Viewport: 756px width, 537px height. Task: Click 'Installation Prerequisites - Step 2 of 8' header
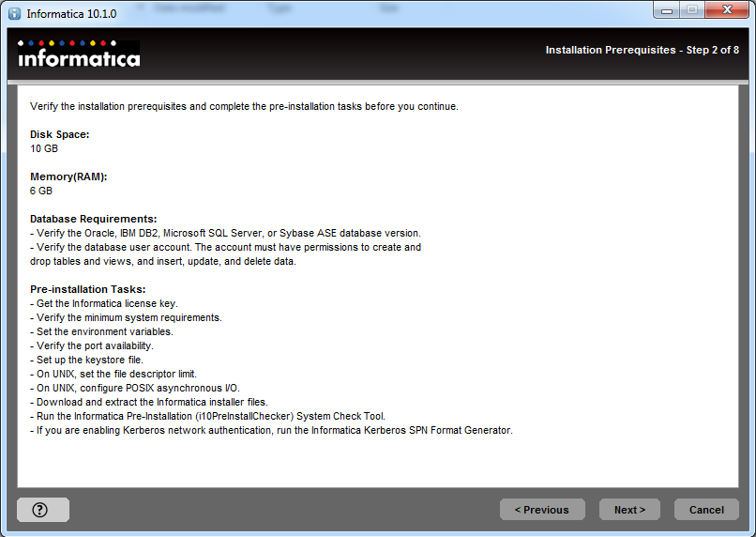[x=642, y=50]
